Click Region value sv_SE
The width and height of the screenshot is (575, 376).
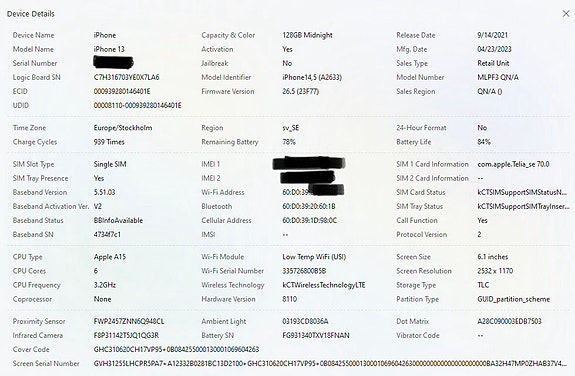point(290,128)
